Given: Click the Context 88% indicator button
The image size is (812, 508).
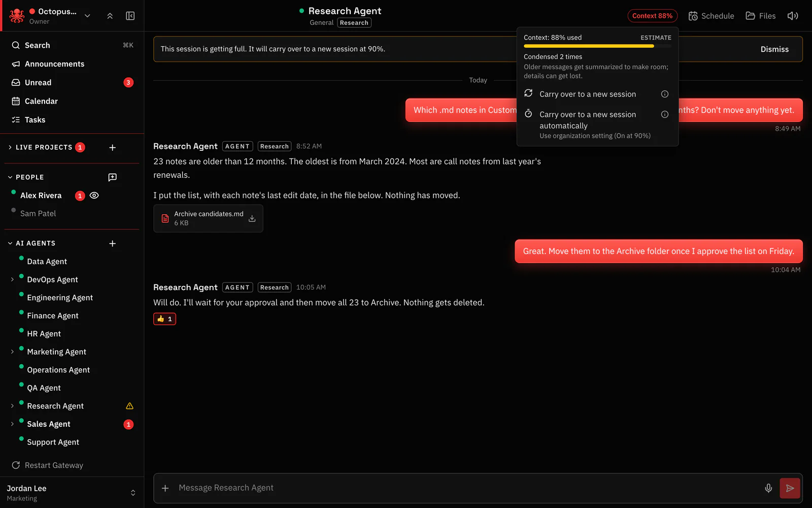Looking at the screenshot, I should [652, 16].
